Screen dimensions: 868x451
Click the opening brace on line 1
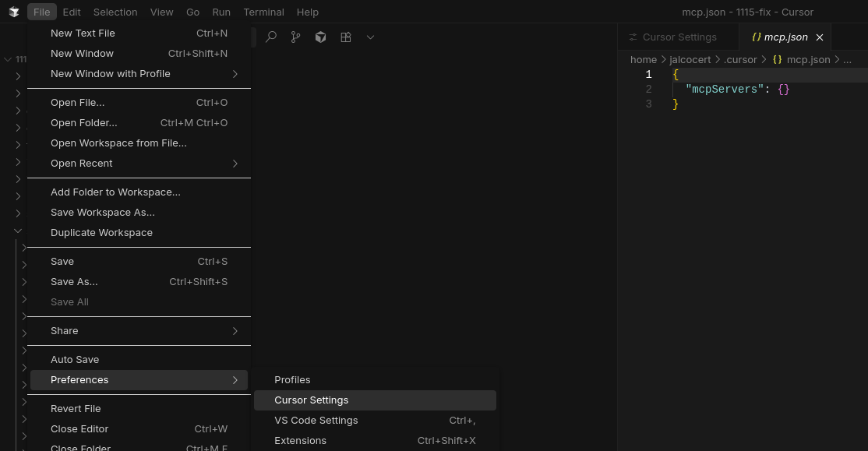676,75
